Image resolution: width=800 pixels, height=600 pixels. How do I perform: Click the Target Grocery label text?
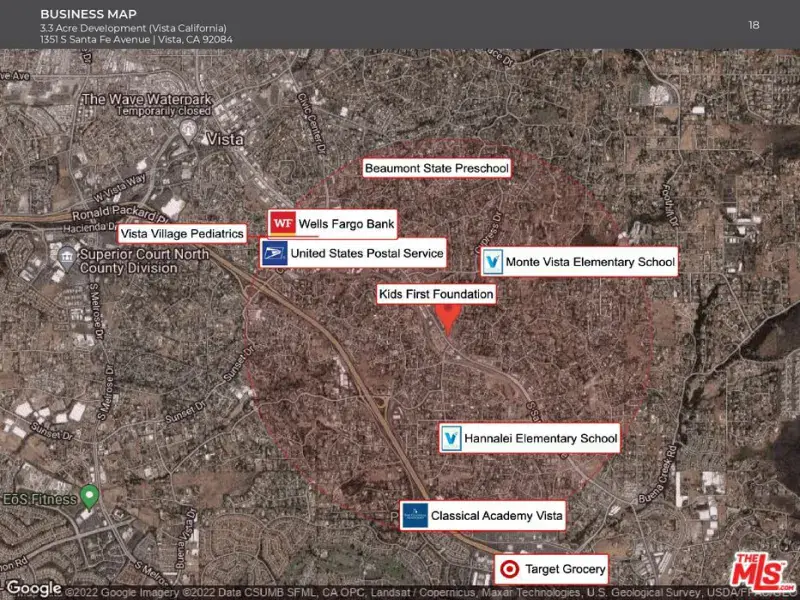pos(565,569)
